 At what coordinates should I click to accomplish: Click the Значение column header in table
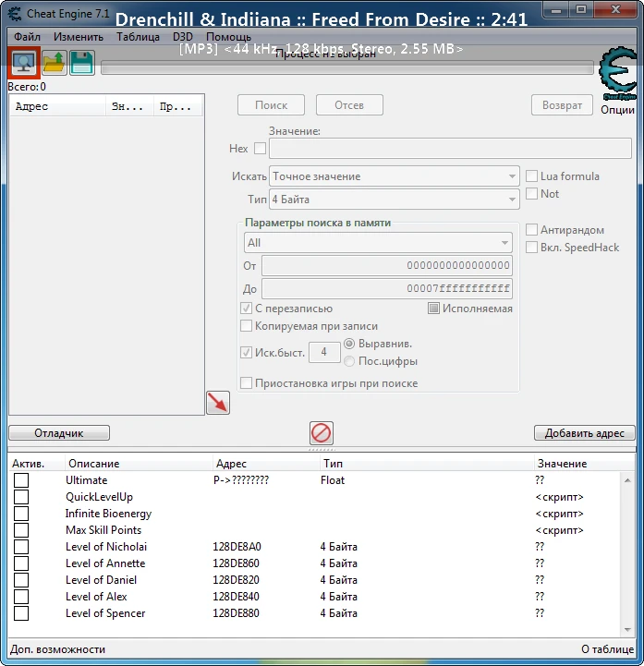coord(584,463)
